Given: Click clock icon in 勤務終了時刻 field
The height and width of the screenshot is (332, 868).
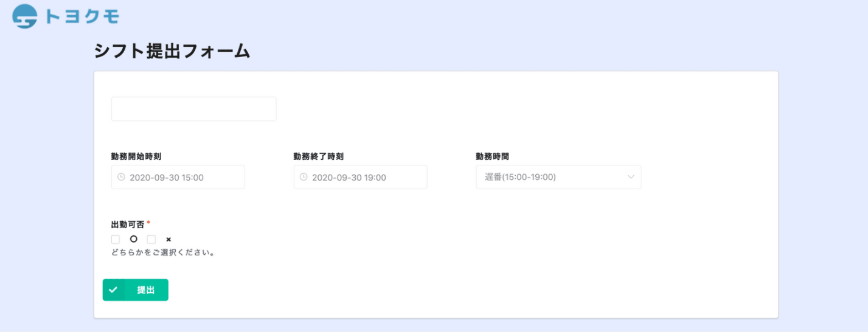Looking at the screenshot, I should point(304,178).
